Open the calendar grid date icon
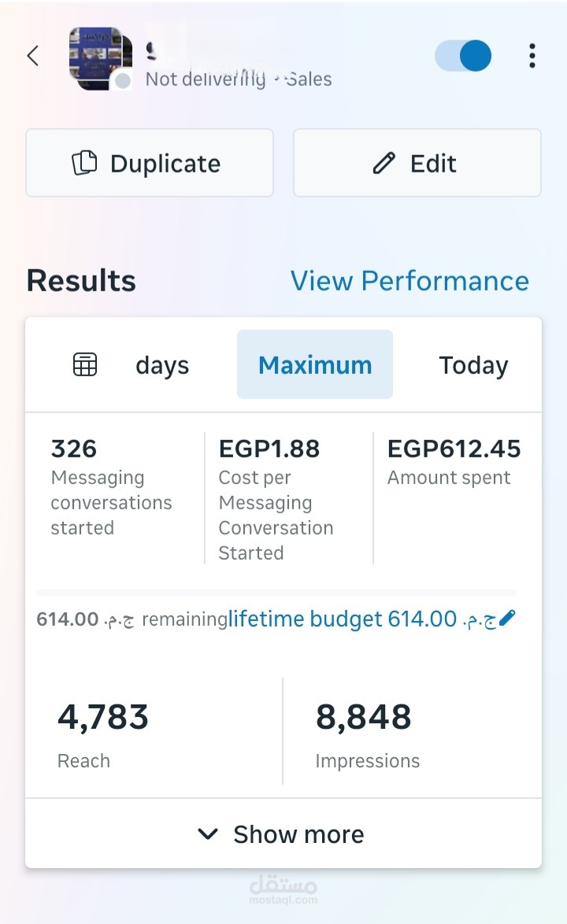This screenshot has height=924, width=567. coord(85,364)
